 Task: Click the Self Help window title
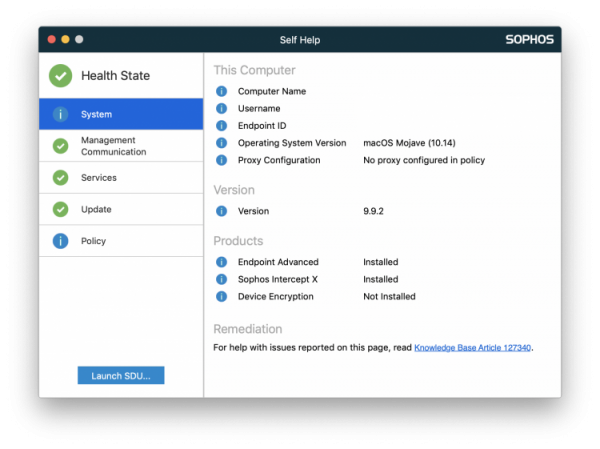click(300, 40)
